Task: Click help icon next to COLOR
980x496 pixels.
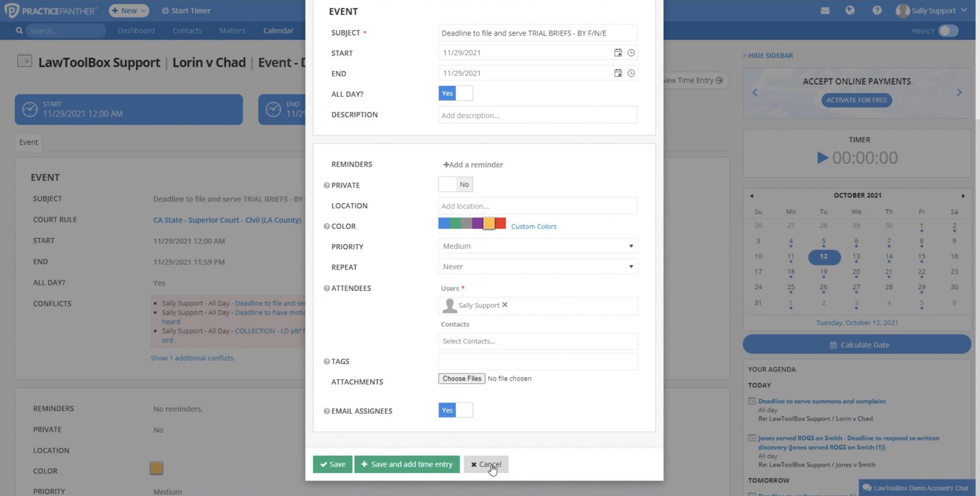Action: point(326,226)
